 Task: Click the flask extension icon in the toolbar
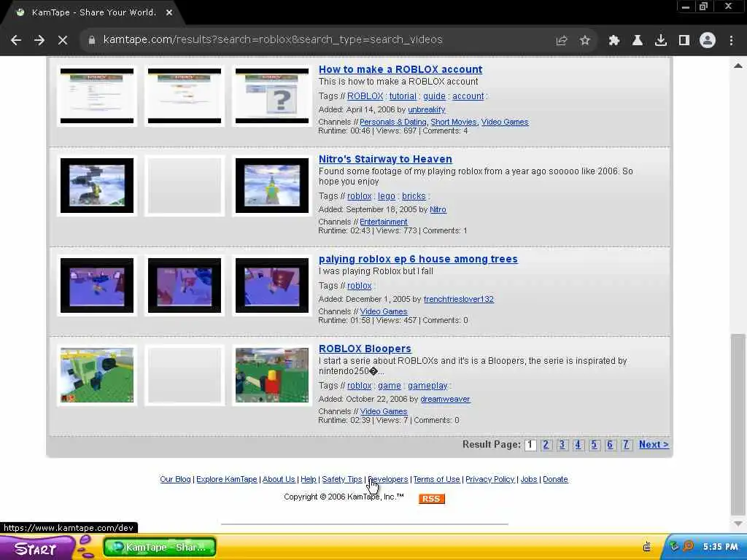(x=638, y=41)
